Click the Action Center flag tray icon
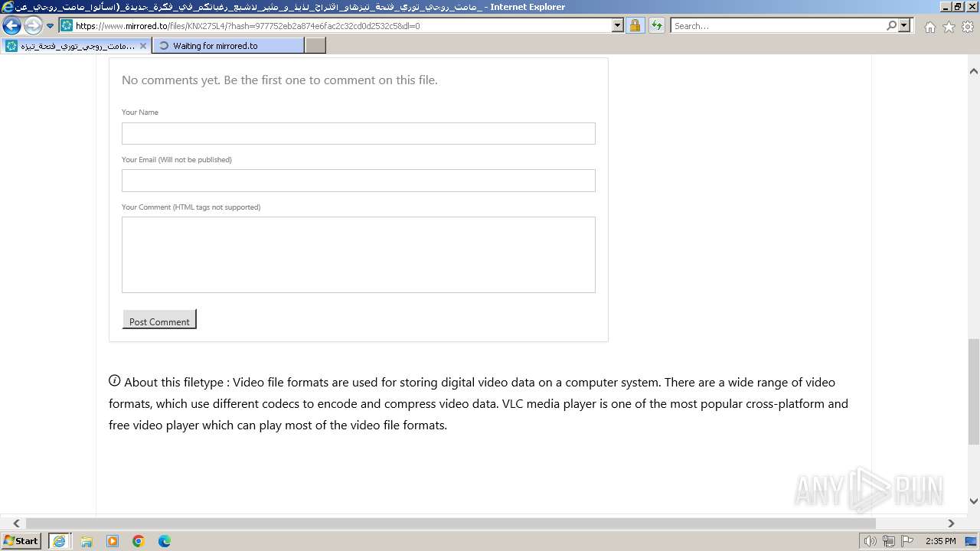 [x=907, y=541]
